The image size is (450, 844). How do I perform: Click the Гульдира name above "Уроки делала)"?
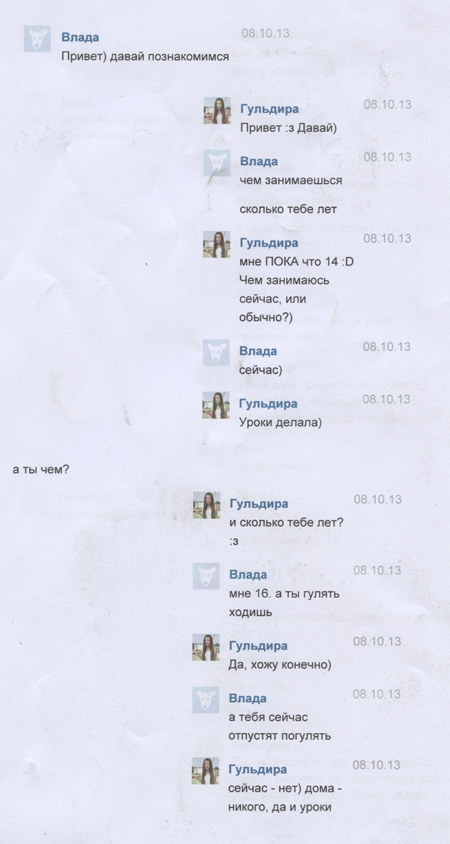click(268, 403)
